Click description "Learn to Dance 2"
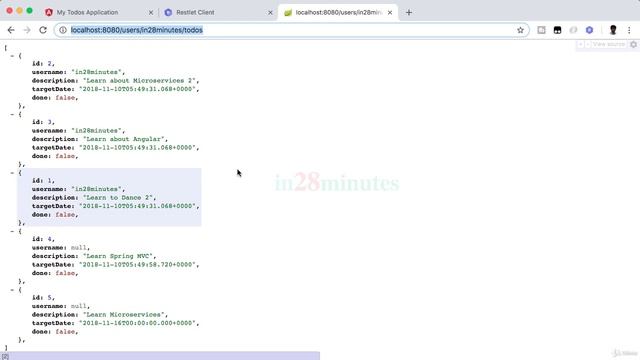 tap(118, 198)
